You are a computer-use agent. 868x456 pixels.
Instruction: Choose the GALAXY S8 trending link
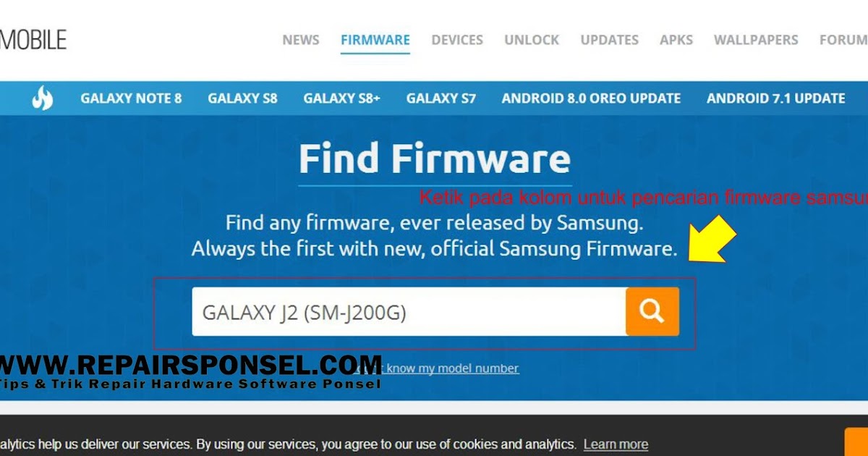click(x=242, y=98)
